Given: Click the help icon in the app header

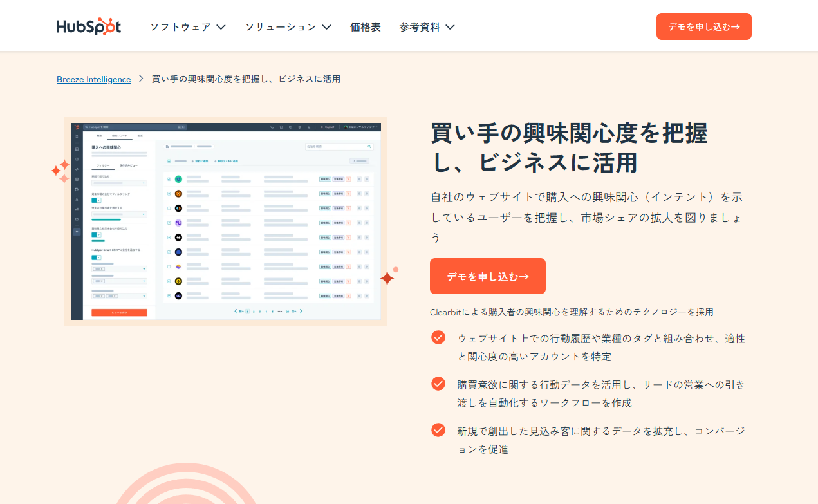Looking at the screenshot, I should [290, 127].
